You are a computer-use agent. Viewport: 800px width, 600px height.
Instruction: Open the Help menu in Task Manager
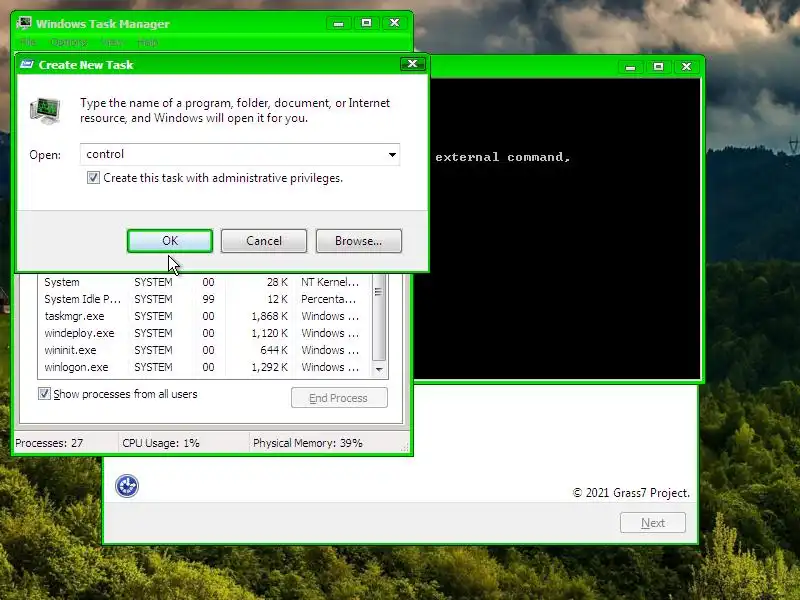pos(148,42)
